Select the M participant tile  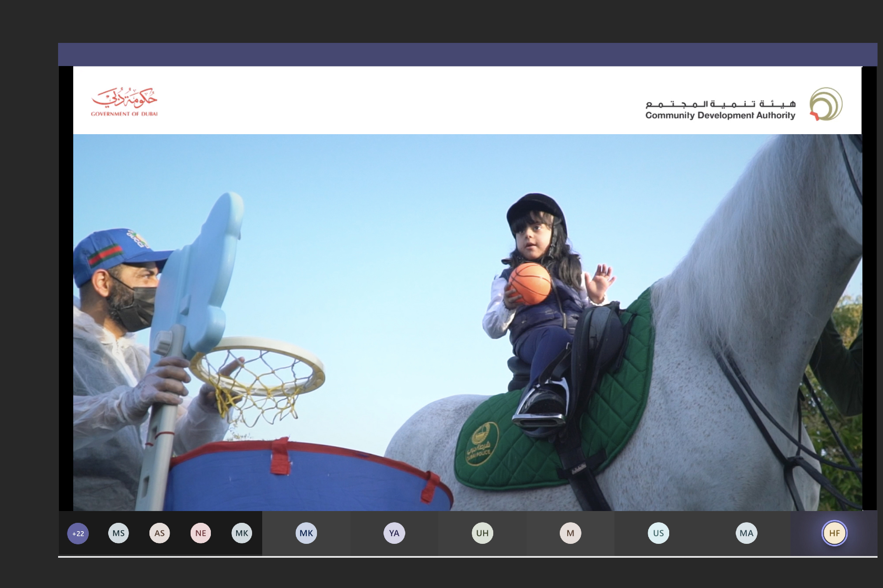pos(570,533)
